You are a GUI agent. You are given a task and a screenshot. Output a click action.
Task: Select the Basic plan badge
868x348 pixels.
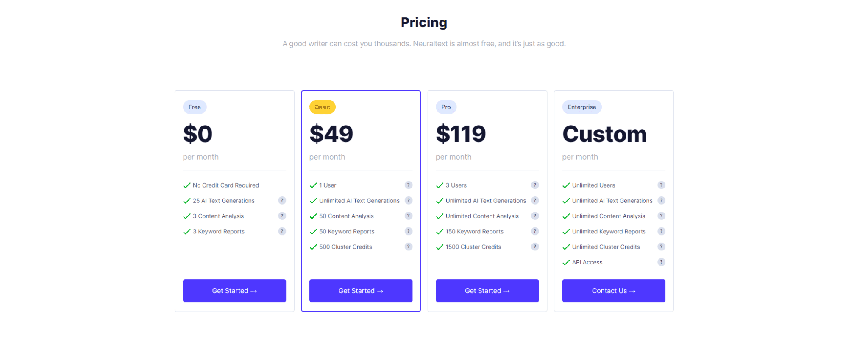322,107
